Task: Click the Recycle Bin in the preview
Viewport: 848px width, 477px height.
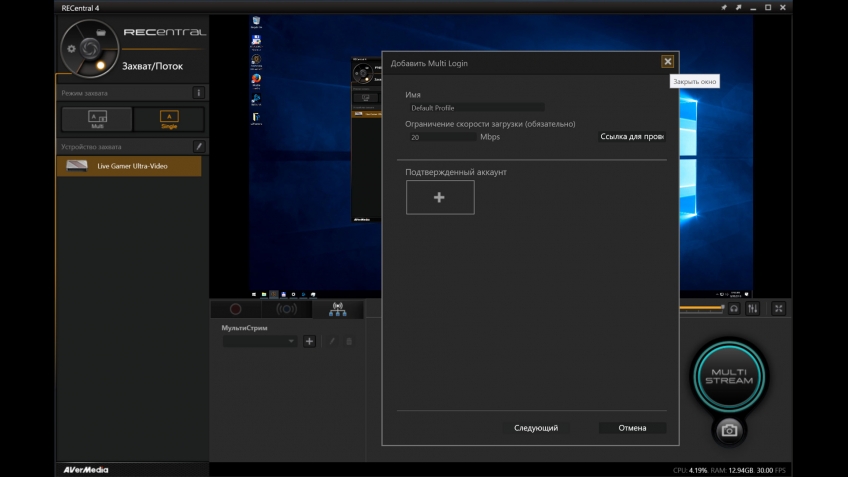Action: point(256,22)
